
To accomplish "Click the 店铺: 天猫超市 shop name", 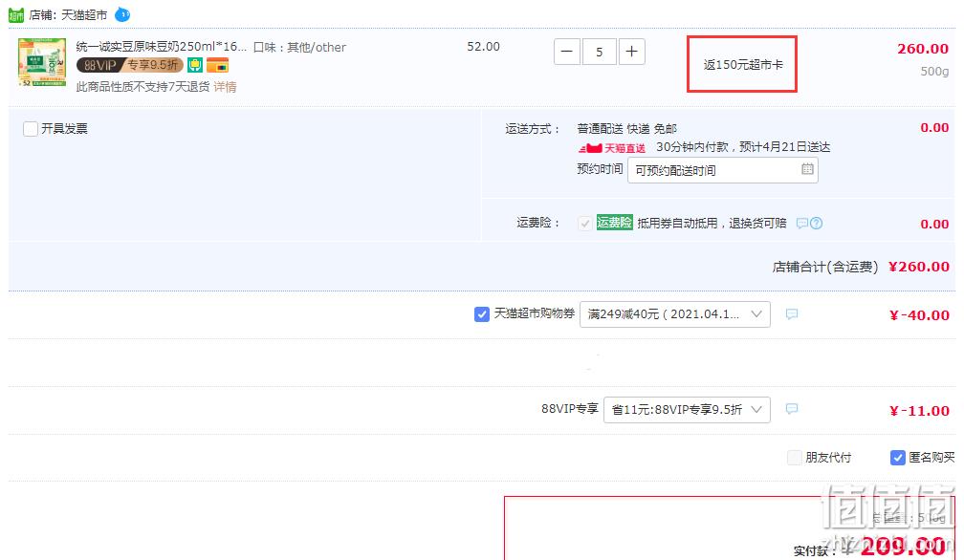I will (68, 14).
